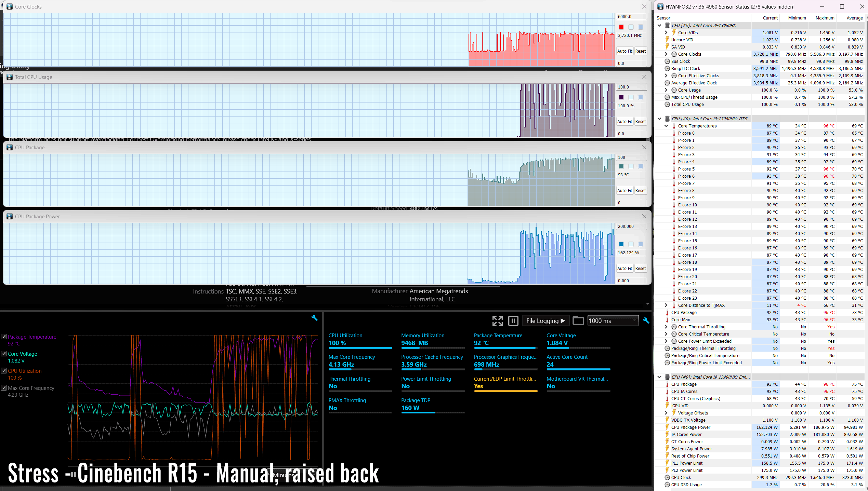Click the red color swatch in Core Clocks graph
Screen dimensions: 868x491
pos(621,27)
